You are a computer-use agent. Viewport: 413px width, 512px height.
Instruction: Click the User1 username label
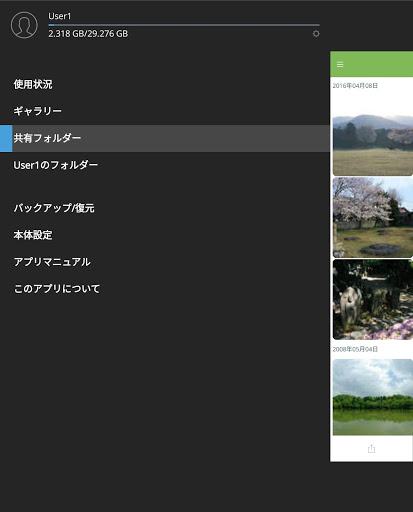60,16
